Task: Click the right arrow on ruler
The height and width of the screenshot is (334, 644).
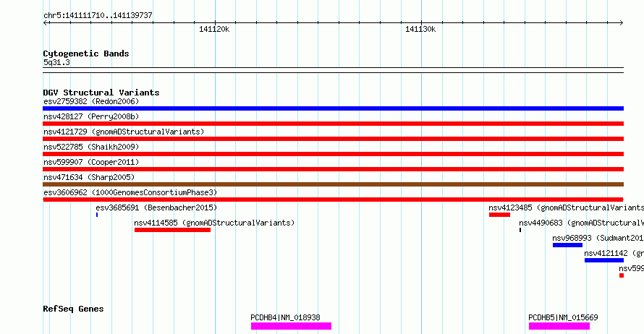Action: point(621,23)
